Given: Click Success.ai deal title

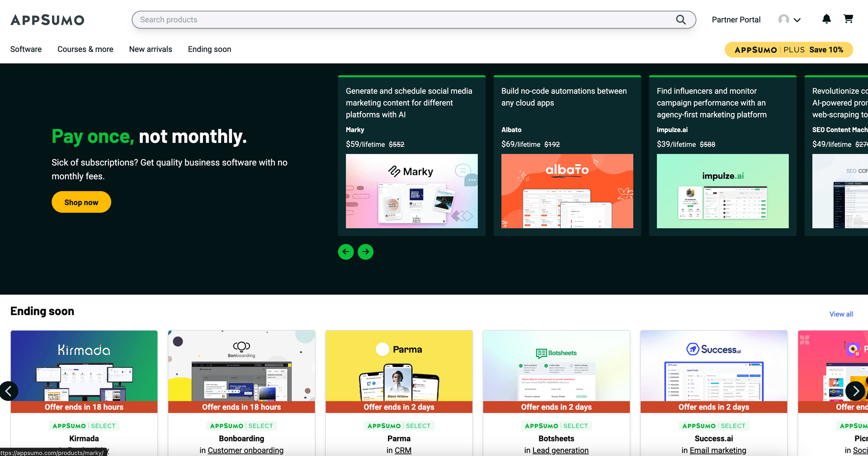Looking at the screenshot, I should pyautogui.click(x=714, y=438).
